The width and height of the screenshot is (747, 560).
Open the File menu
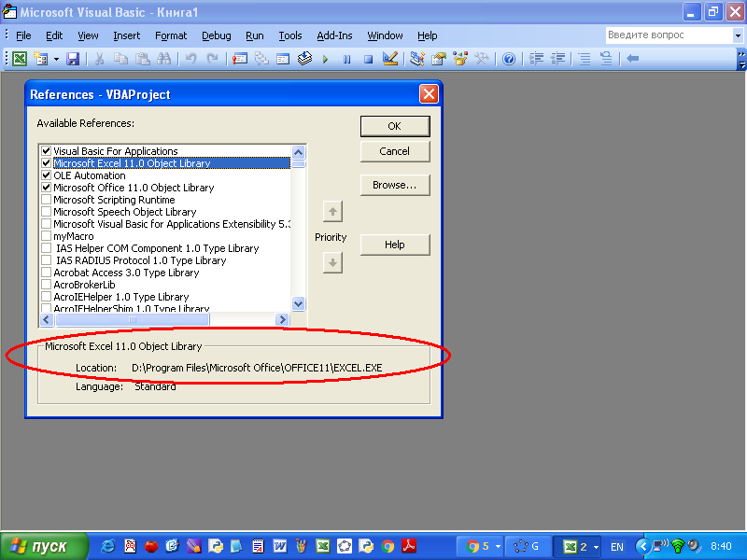23,35
